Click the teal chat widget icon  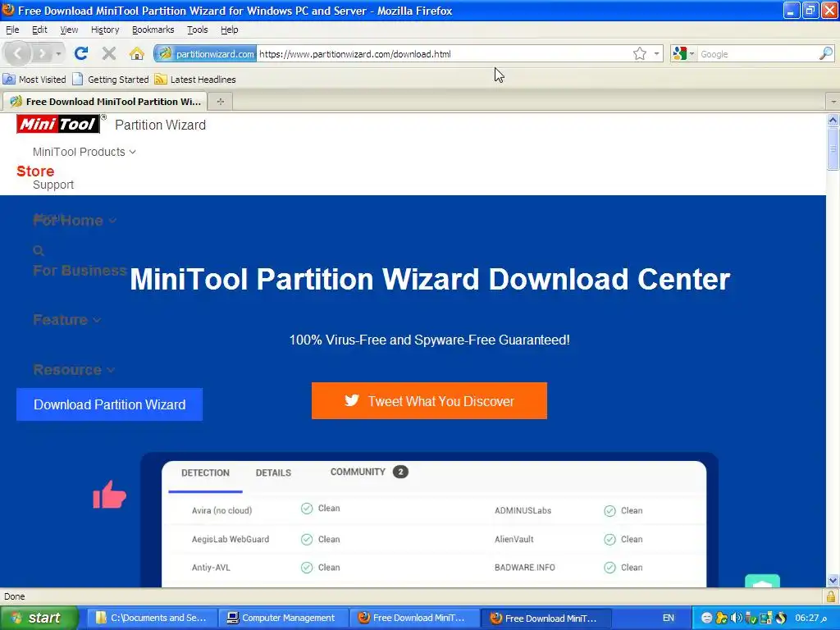(x=762, y=582)
